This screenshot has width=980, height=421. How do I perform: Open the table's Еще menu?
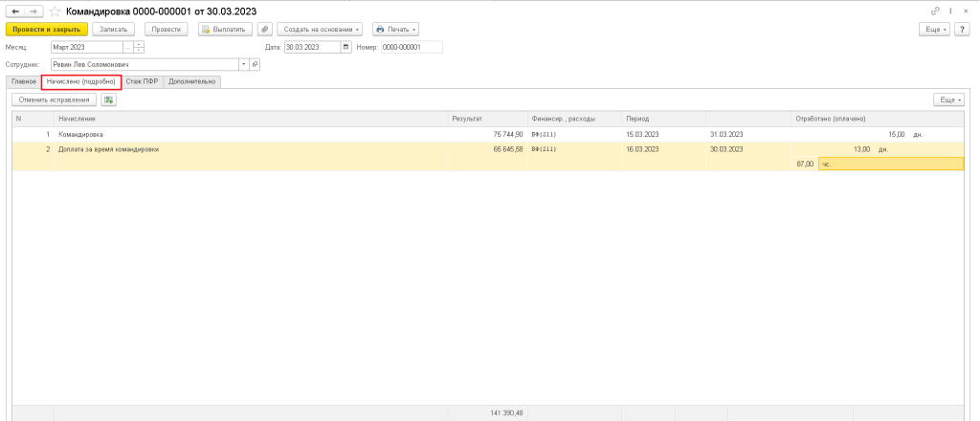pos(947,100)
